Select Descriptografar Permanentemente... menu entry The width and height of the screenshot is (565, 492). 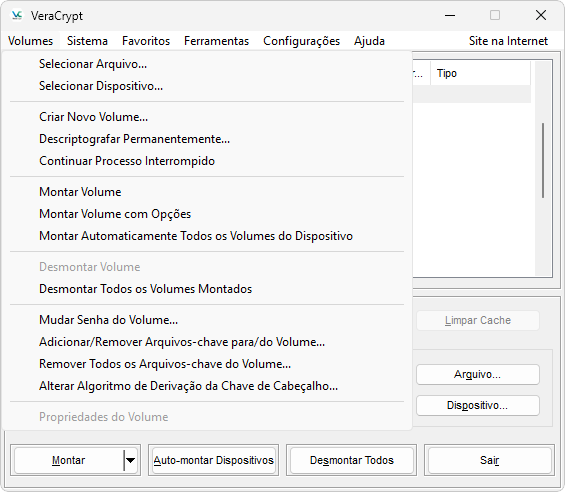point(207,139)
